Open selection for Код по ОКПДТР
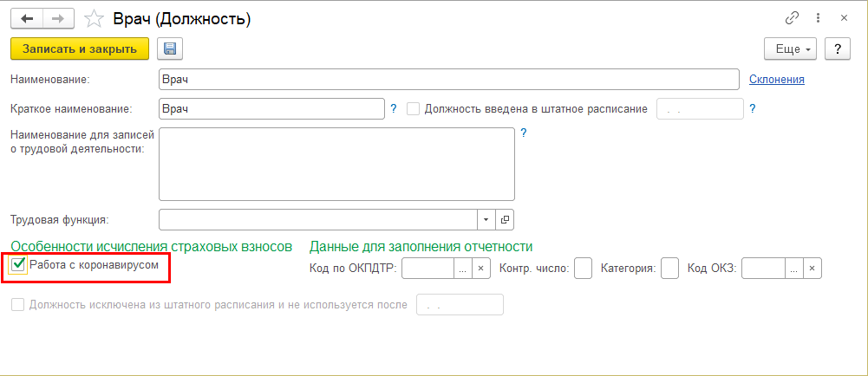Screen dimensions: 868x376 pyautogui.click(x=463, y=269)
